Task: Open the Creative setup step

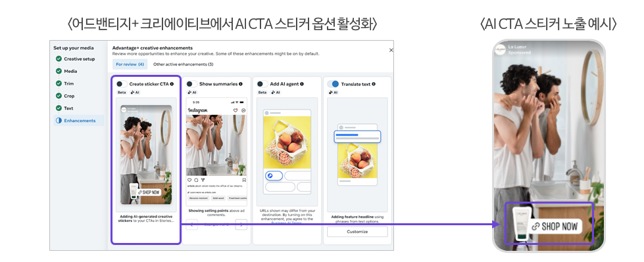Action: 75,59
